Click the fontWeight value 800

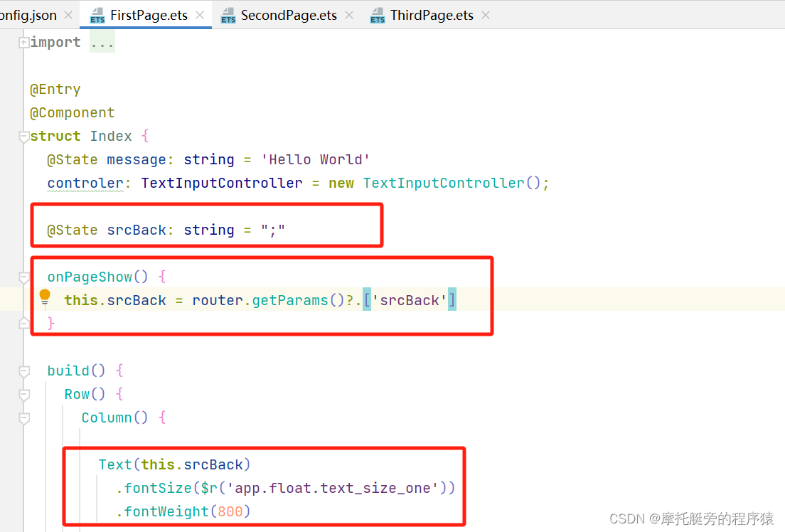(230, 511)
